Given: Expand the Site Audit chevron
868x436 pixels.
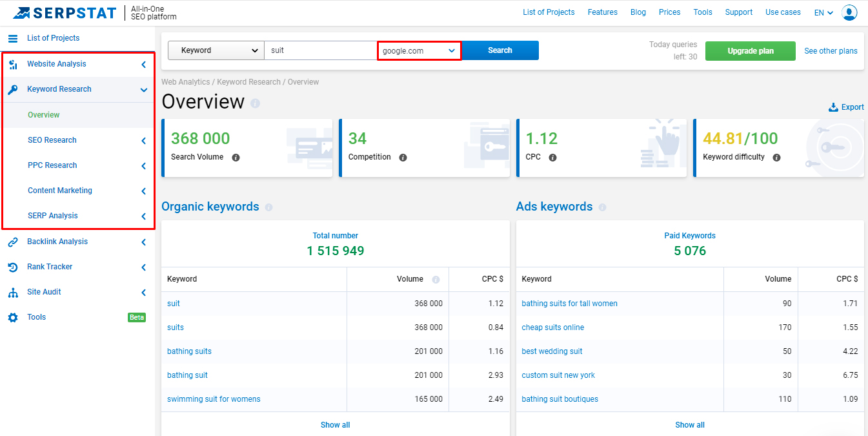Looking at the screenshot, I should click(143, 293).
